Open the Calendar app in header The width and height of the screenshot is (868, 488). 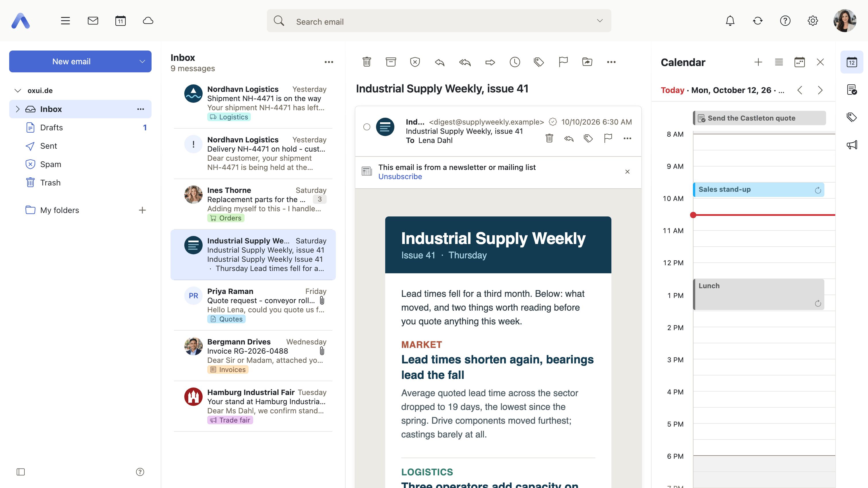pos(120,21)
